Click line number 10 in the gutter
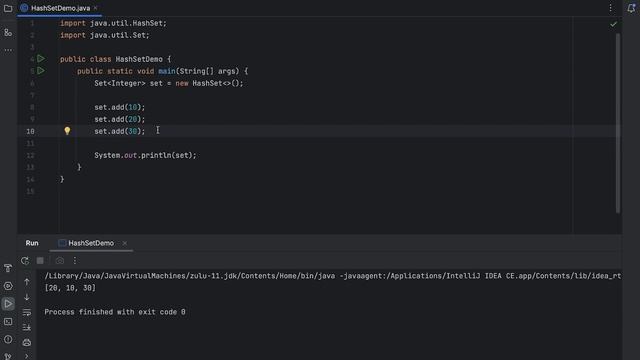Viewport: 640px width, 360px height. [30, 131]
